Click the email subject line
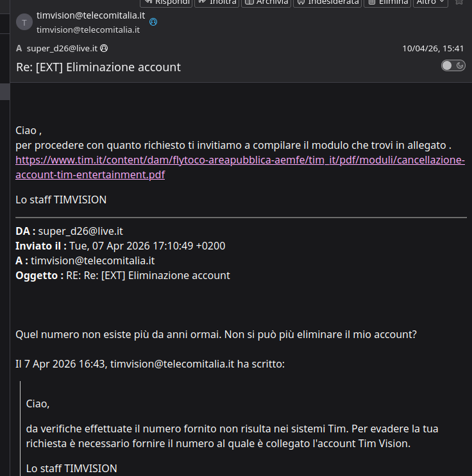 [x=98, y=67]
